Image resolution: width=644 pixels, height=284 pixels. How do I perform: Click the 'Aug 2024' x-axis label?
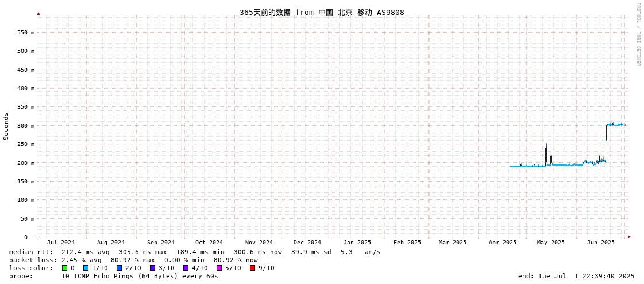[x=111, y=243]
